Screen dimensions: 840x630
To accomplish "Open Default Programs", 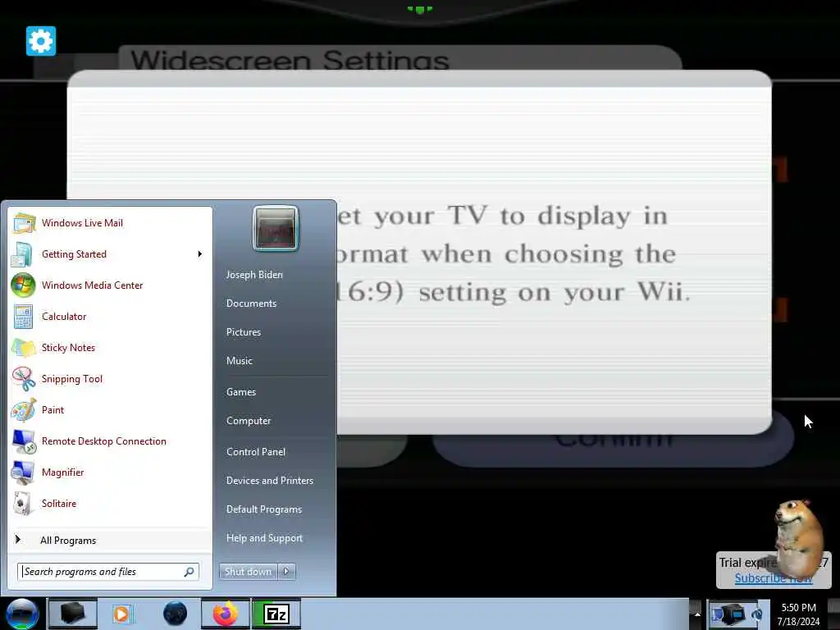I will coord(263,509).
